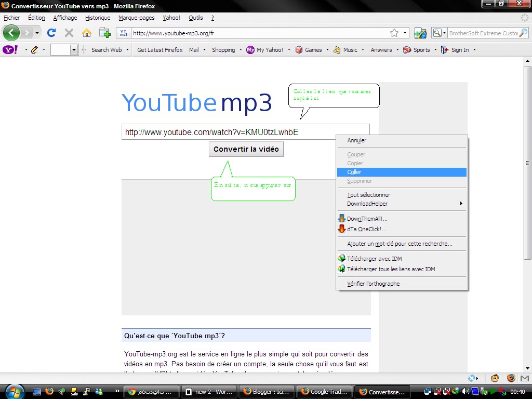
Task: Open the Windows Start orb
Action: pyautogui.click(x=14, y=392)
